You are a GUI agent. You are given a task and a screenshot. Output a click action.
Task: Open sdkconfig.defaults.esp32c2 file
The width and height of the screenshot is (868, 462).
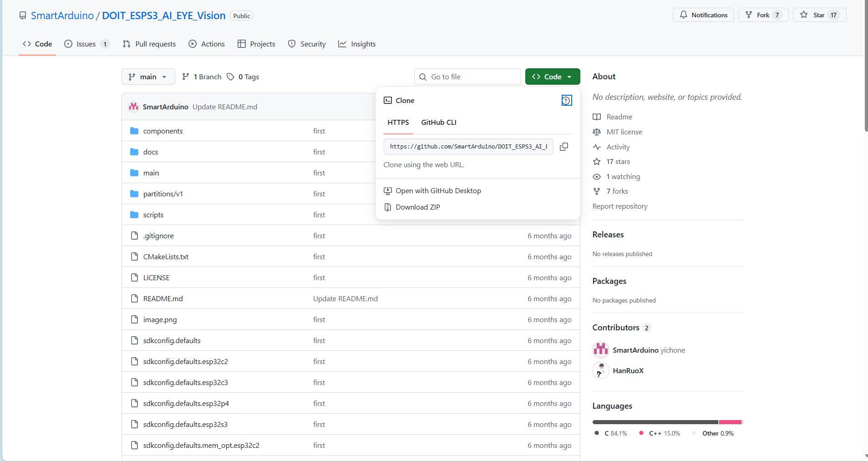(x=185, y=361)
